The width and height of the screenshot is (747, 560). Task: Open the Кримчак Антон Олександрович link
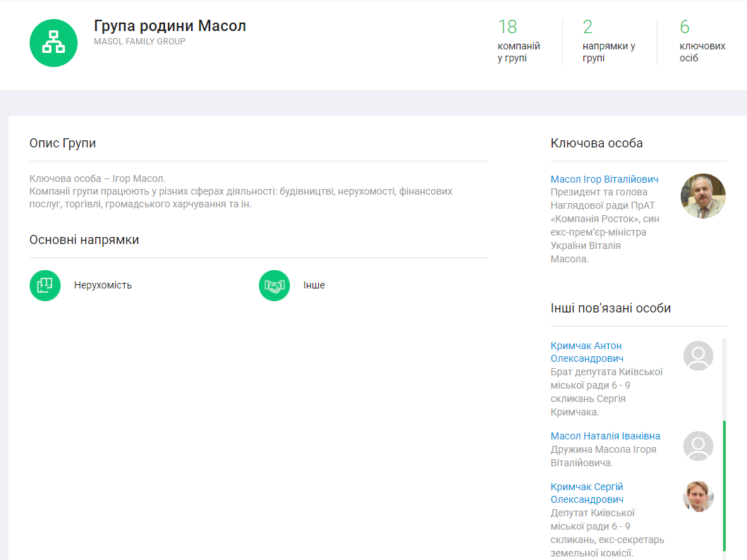[x=586, y=352]
